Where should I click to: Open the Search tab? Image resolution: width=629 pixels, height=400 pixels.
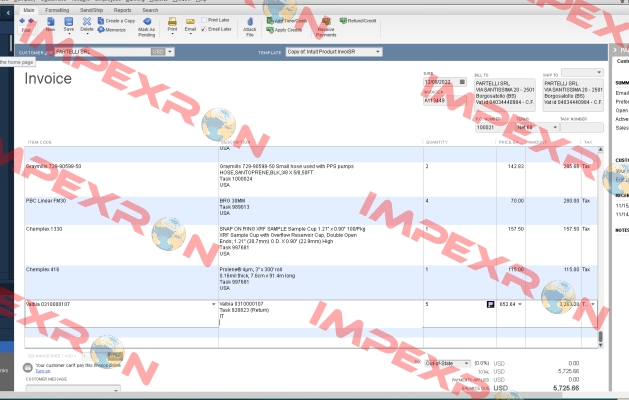tap(150, 10)
